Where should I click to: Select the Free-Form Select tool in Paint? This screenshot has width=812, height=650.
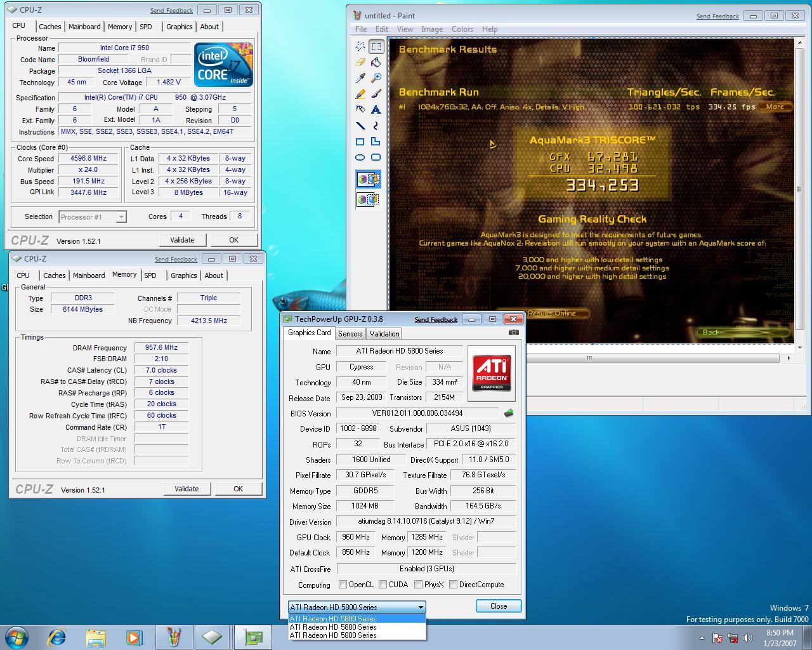[360, 46]
